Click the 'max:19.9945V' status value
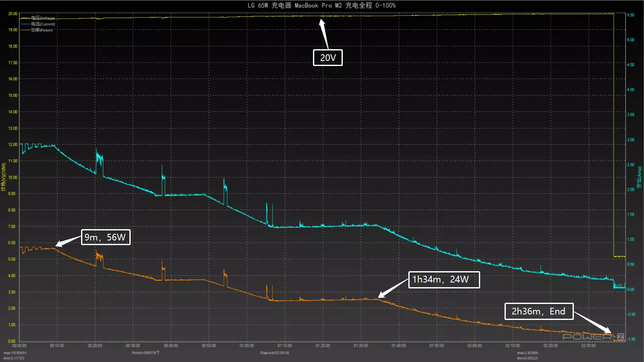This screenshot has height=362, width=644. [x=15, y=353]
